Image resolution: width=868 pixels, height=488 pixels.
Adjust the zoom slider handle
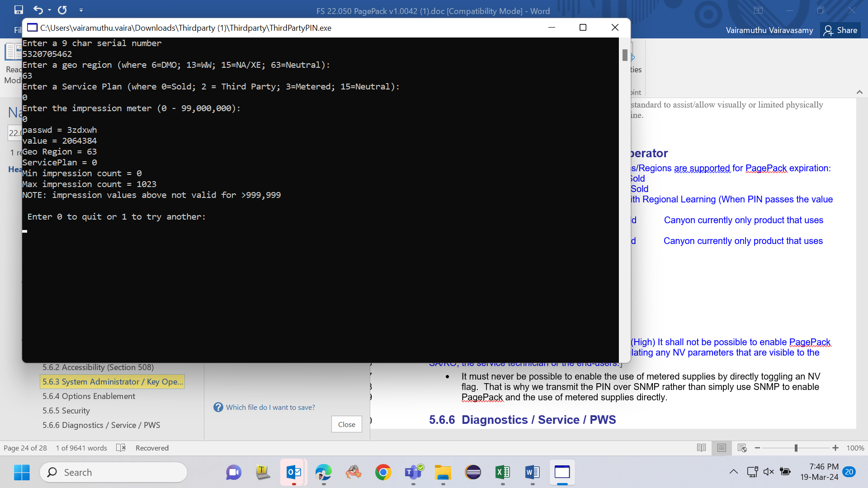pos(796,448)
